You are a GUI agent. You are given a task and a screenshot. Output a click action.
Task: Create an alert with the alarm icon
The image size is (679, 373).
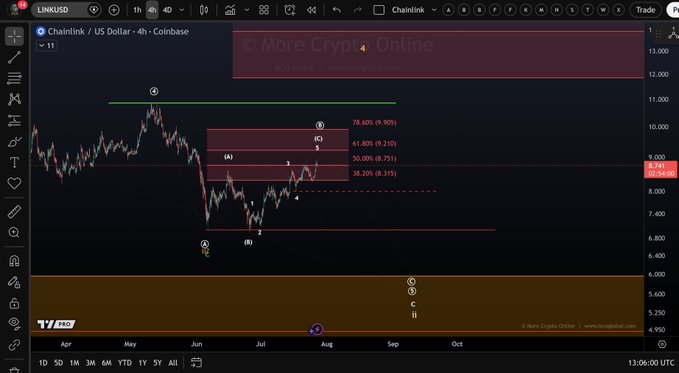click(x=290, y=10)
